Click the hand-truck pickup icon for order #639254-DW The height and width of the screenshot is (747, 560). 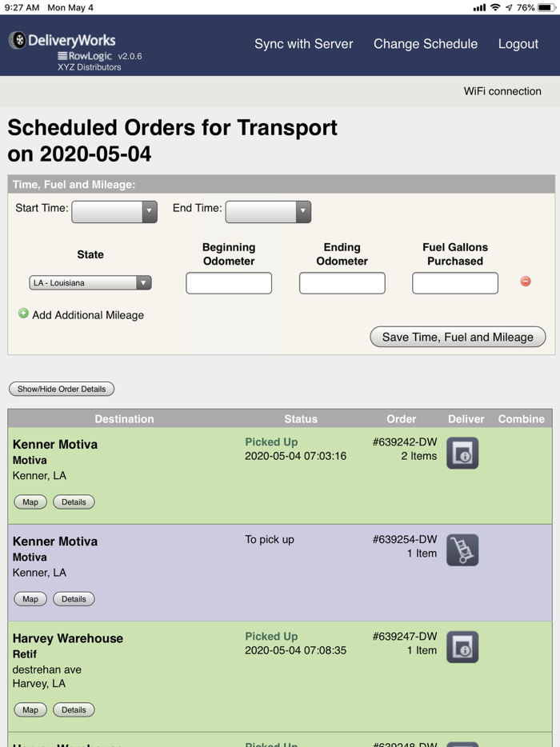[462, 549]
